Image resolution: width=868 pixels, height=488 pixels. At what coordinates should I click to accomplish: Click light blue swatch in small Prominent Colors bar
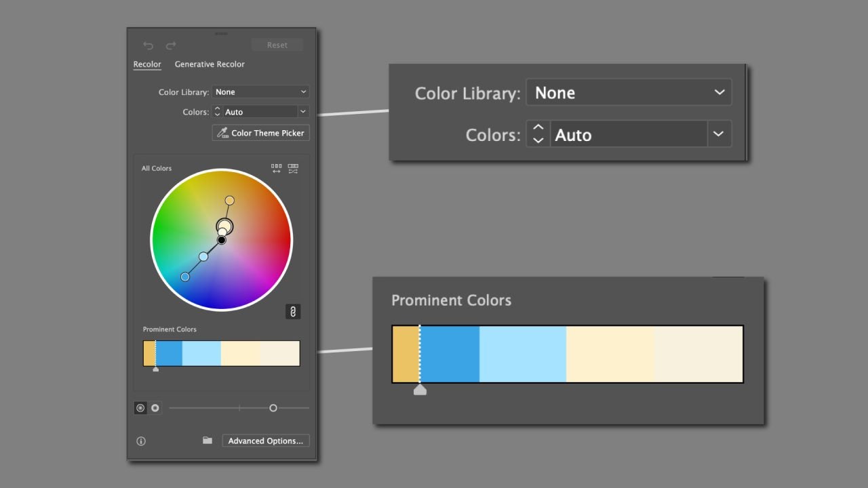coord(201,354)
